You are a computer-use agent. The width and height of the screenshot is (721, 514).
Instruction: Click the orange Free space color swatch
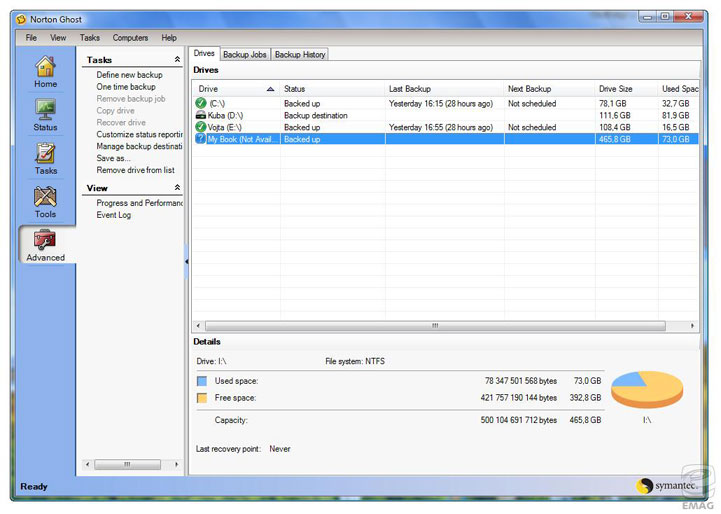[x=201, y=398]
